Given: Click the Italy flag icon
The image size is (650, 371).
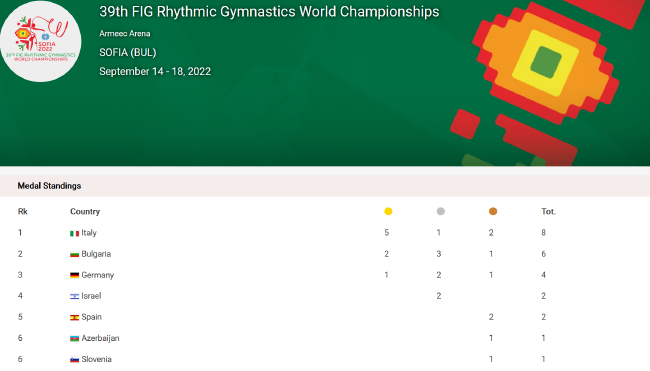Looking at the screenshot, I should [75, 233].
